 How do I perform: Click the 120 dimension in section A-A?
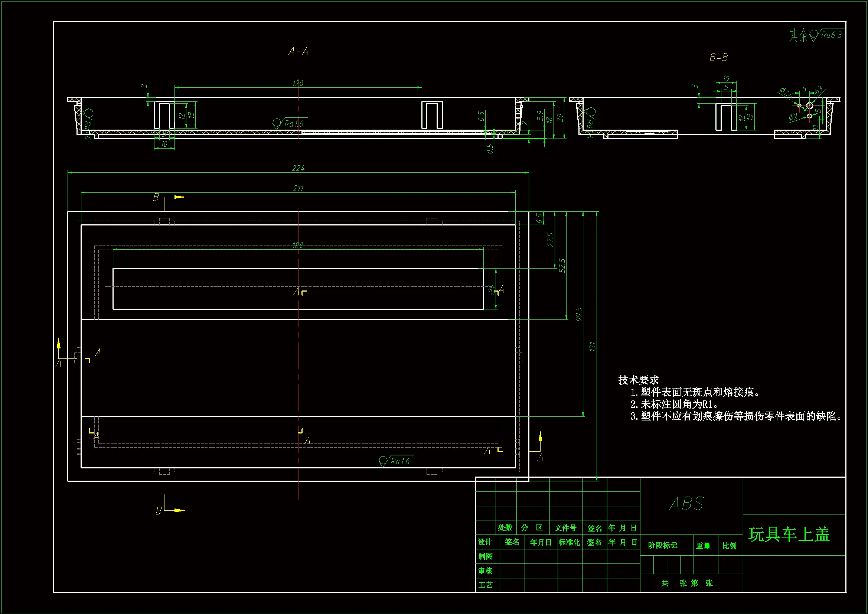tap(298, 83)
